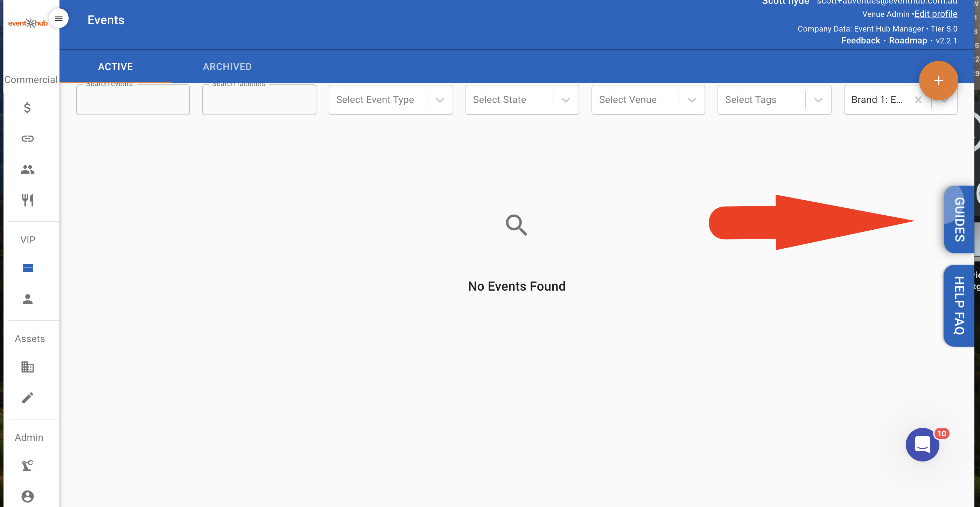The width and height of the screenshot is (980, 507).
Task: Click the blue VIP cards icon
Action: (28, 268)
